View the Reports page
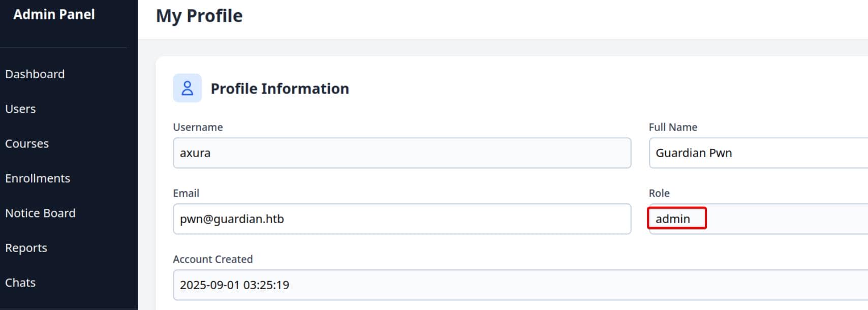 click(x=26, y=248)
